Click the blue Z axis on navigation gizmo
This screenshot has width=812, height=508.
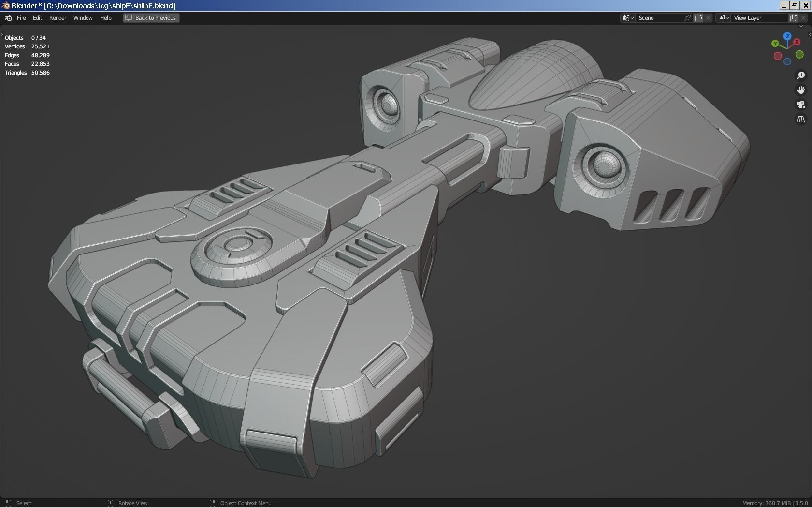tap(787, 36)
